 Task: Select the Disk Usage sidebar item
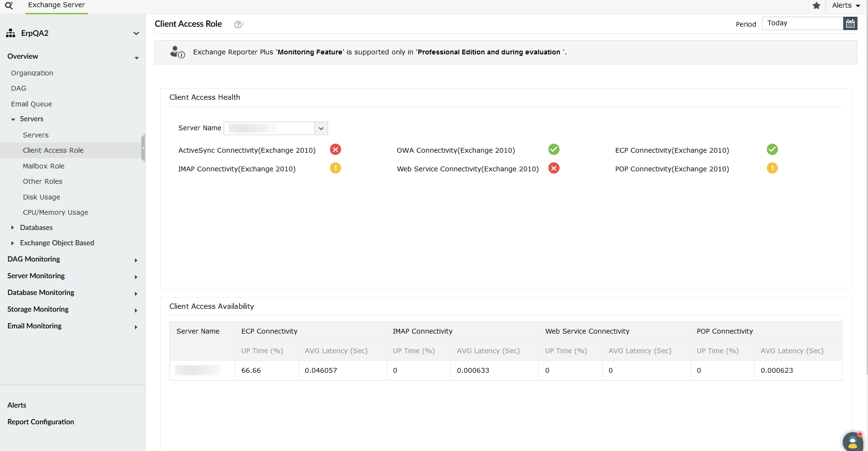point(41,197)
